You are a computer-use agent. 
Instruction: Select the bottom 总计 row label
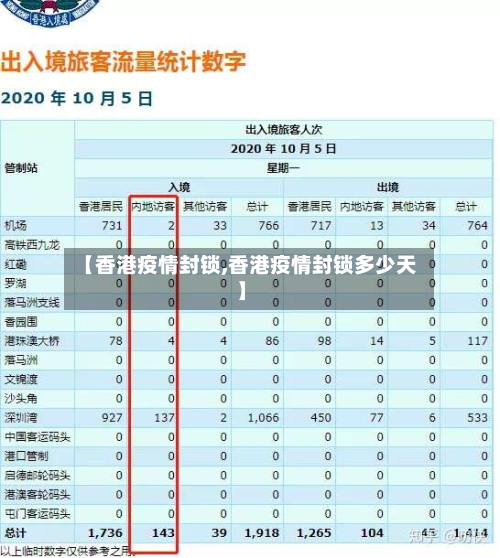(16, 533)
